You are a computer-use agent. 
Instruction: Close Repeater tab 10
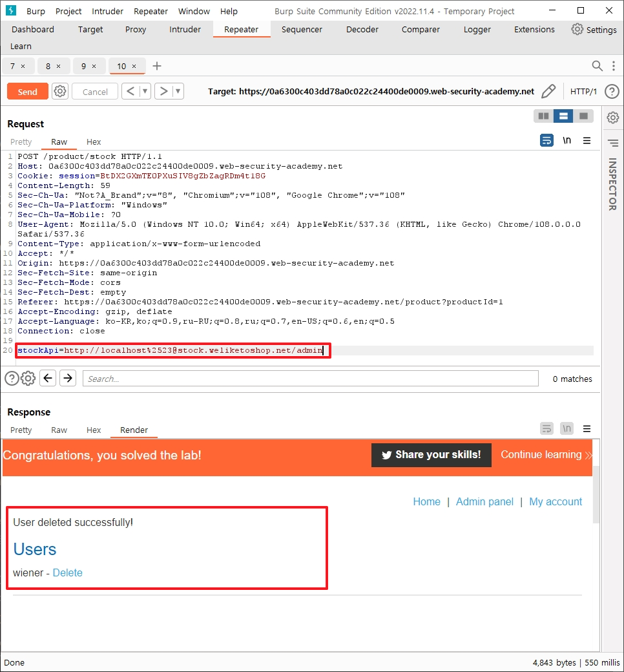[x=134, y=66]
